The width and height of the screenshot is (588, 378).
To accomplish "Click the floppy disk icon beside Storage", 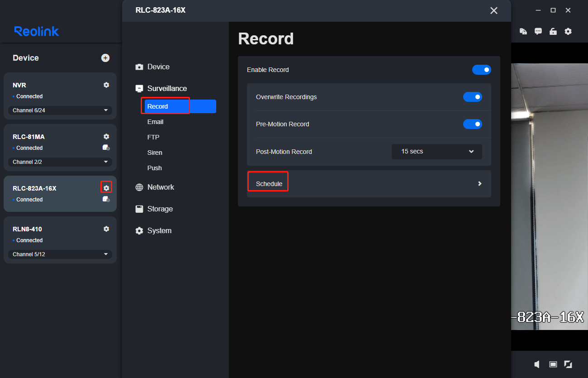I will [139, 209].
